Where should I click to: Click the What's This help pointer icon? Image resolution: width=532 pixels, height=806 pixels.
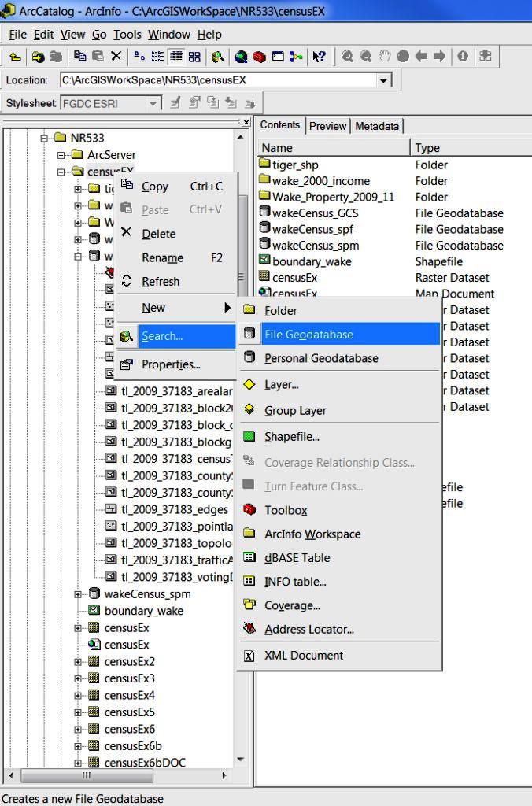[x=320, y=57]
